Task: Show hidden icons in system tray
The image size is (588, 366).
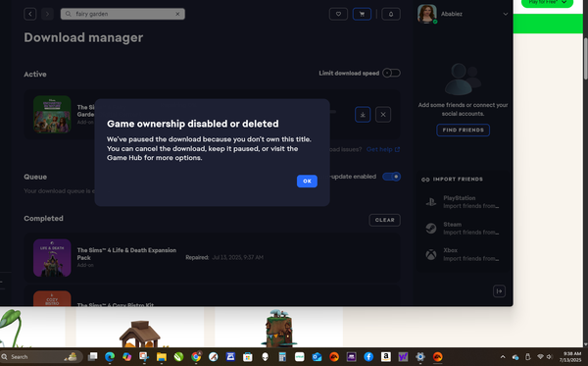Action: point(503,356)
